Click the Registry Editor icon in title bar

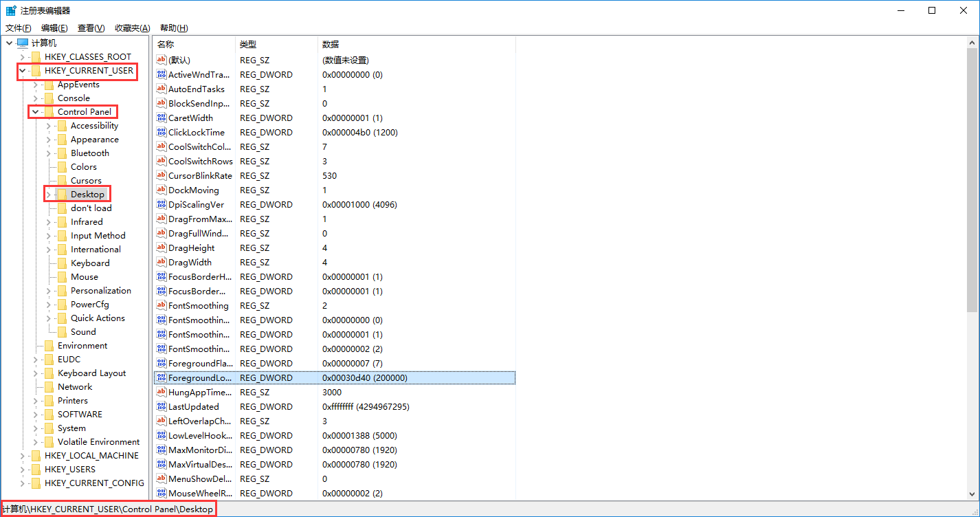[10, 10]
